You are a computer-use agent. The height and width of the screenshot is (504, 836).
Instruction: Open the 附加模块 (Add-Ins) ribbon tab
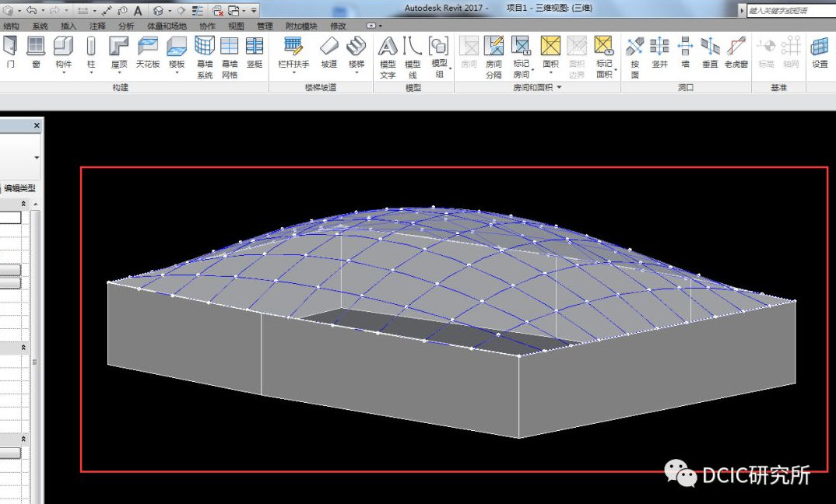(301, 26)
